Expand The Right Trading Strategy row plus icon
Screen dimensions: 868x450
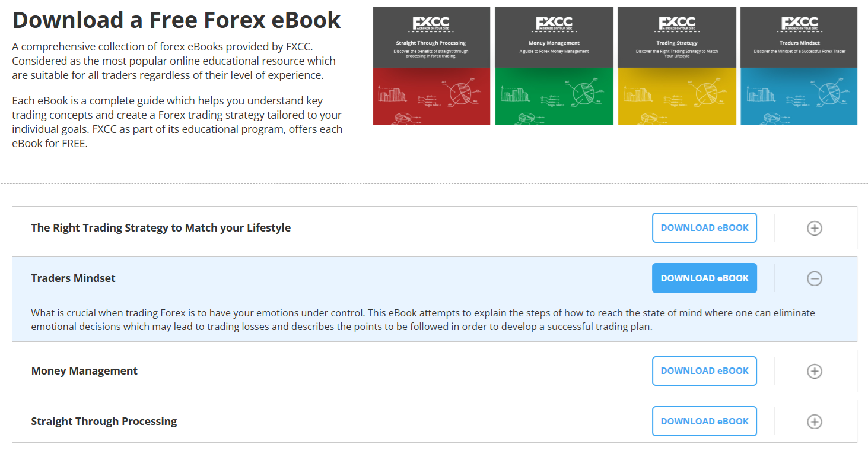(x=815, y=228)
